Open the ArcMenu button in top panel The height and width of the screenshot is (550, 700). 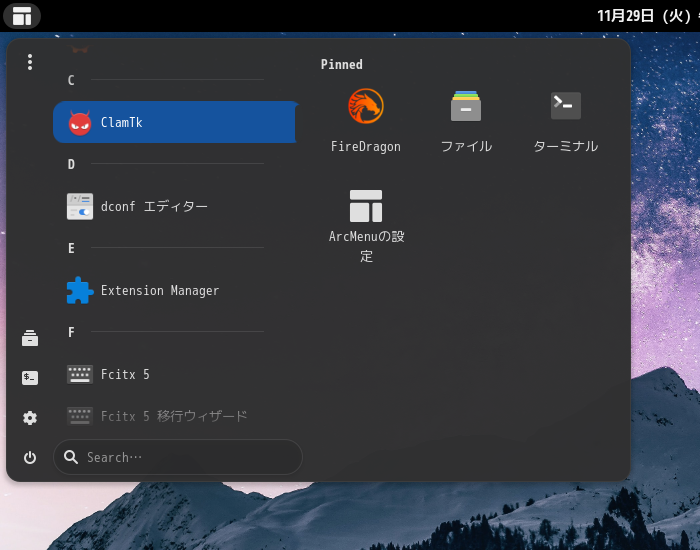(21, 16)
